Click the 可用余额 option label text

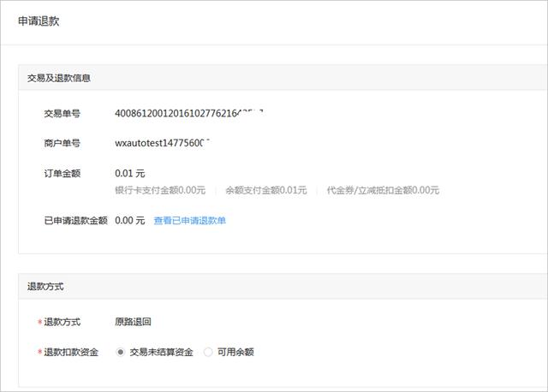pos(235,352)
